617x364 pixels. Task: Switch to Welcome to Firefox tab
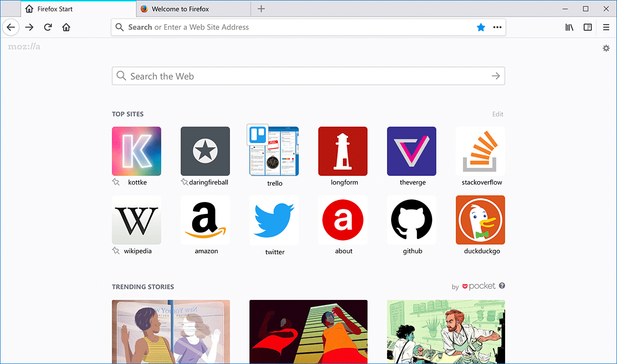click(194, 9)
